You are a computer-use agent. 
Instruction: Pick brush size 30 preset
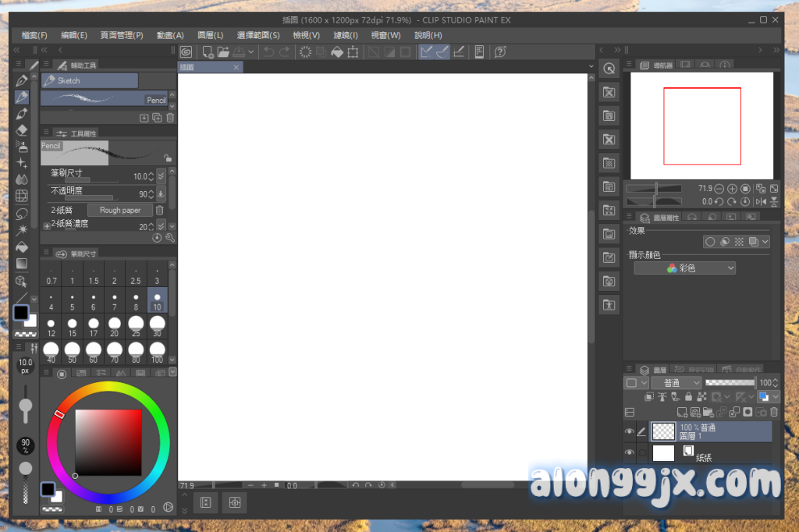pyautogui.click(x=157, y=325)
